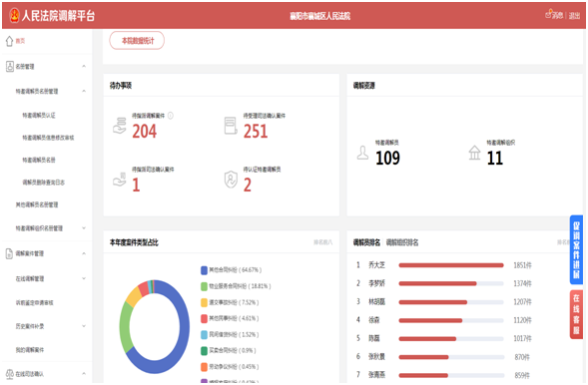Click the 名册管理 person badge icon
This screenshot has width=588, height=385.
click(10, 67)
